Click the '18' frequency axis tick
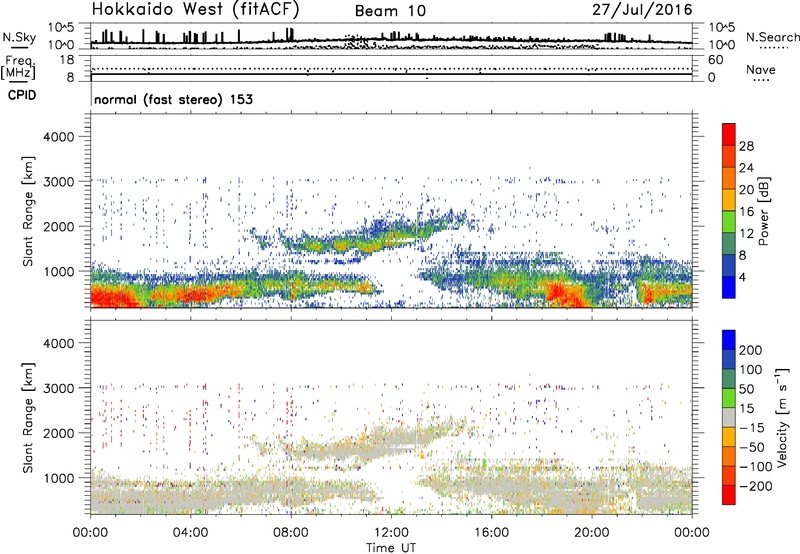The width and height of the screenshot is (800, 554). pyautogui.click(x=67, y=60)
